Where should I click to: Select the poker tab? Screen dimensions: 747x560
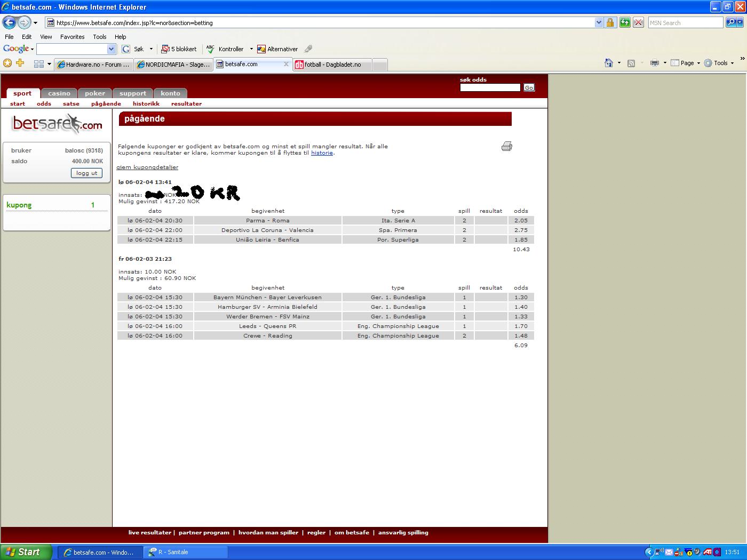(x=95, y=93)
